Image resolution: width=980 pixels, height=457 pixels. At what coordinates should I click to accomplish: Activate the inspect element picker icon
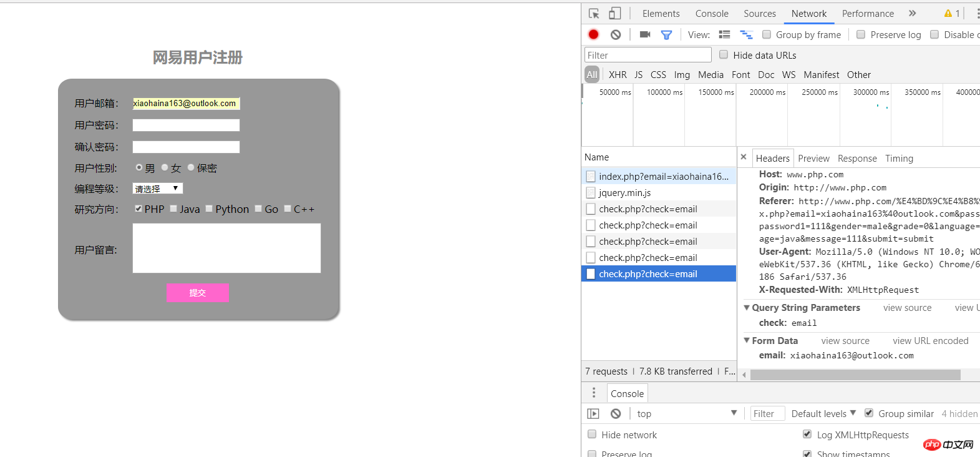tap(594, 13)
